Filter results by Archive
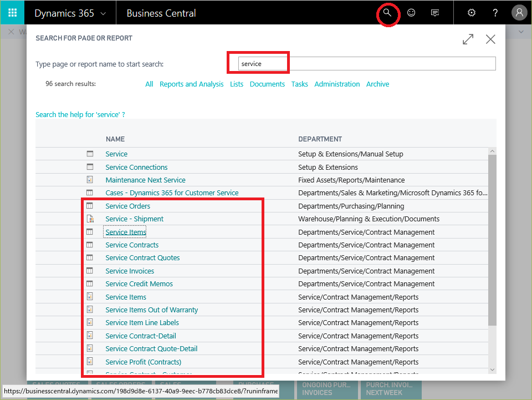532x400 pixels. 377,84
